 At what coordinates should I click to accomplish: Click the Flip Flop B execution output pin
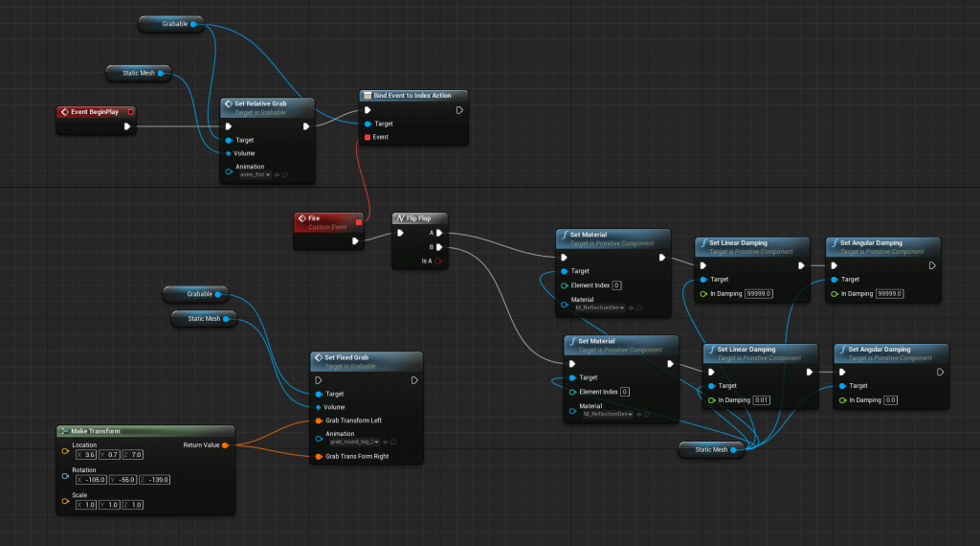pyautogui.click(x=438, y=247)
